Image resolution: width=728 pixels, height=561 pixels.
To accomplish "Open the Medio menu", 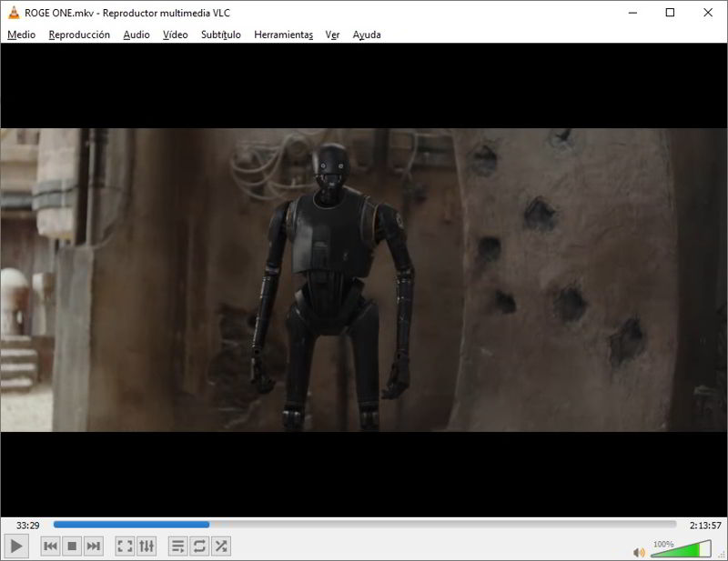I will tap(21, 35).
